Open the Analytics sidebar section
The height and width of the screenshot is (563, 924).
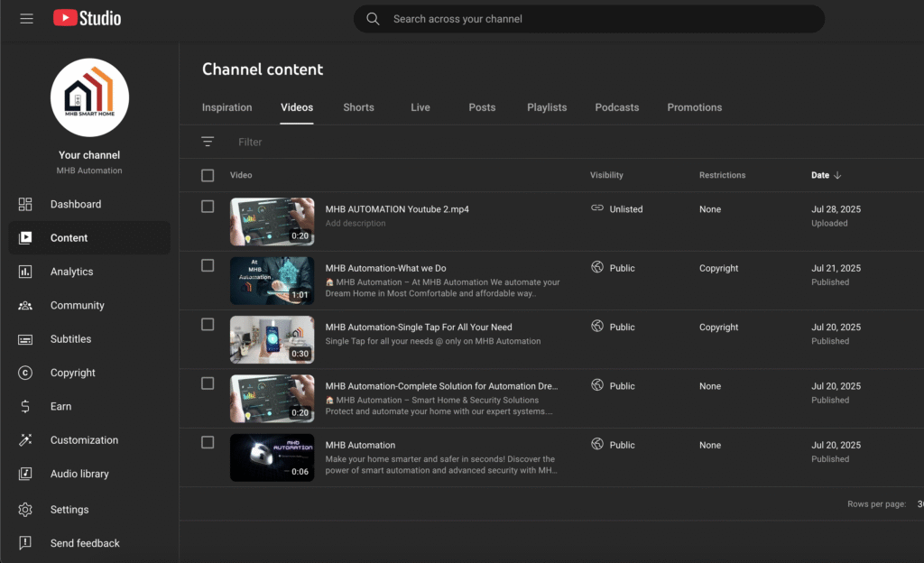71,272
